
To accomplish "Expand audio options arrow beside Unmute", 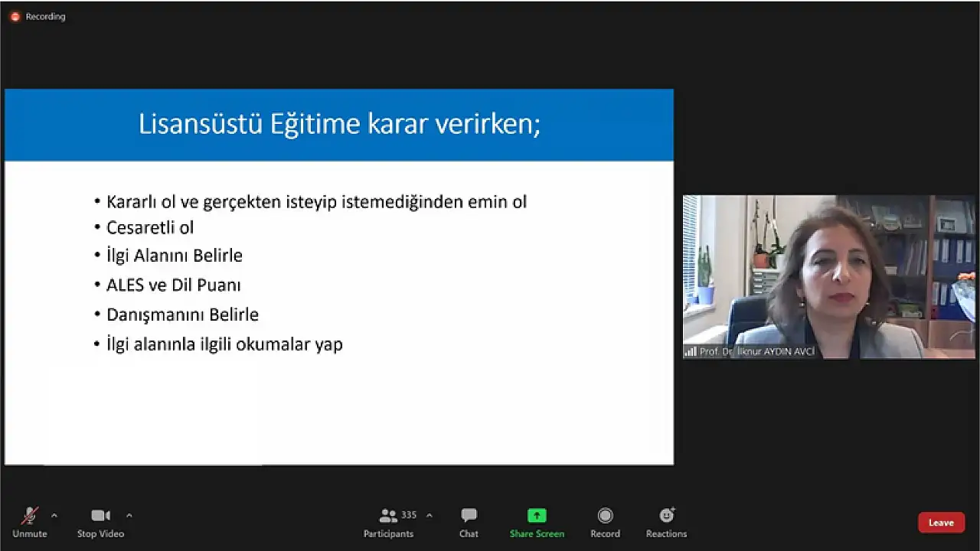I will tap(54, 515).
